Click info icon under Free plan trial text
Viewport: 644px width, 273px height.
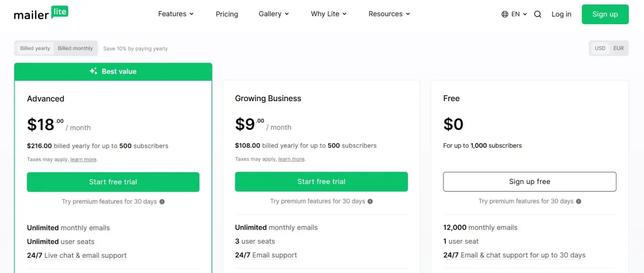tap(579, 201)
